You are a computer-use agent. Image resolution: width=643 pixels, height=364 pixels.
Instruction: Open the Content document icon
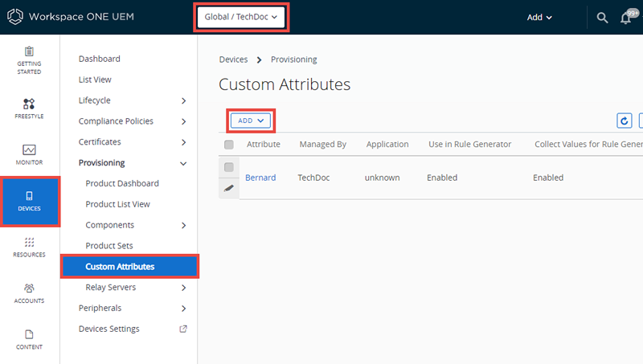tap(29, 334)
